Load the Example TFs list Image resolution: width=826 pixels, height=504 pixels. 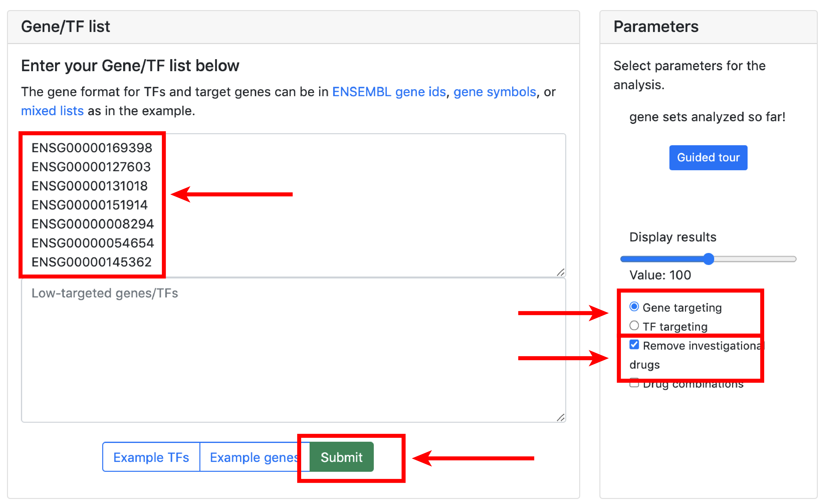coord(151,457)
